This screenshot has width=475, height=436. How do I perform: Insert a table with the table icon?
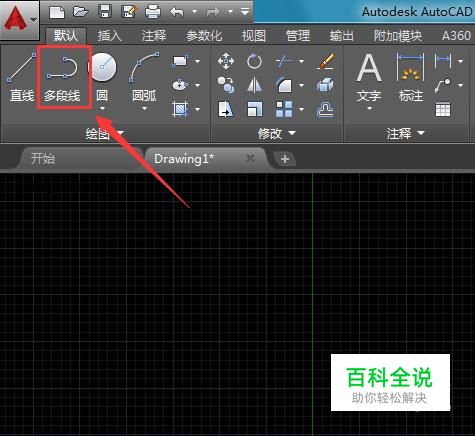click(x=443, y=109)
